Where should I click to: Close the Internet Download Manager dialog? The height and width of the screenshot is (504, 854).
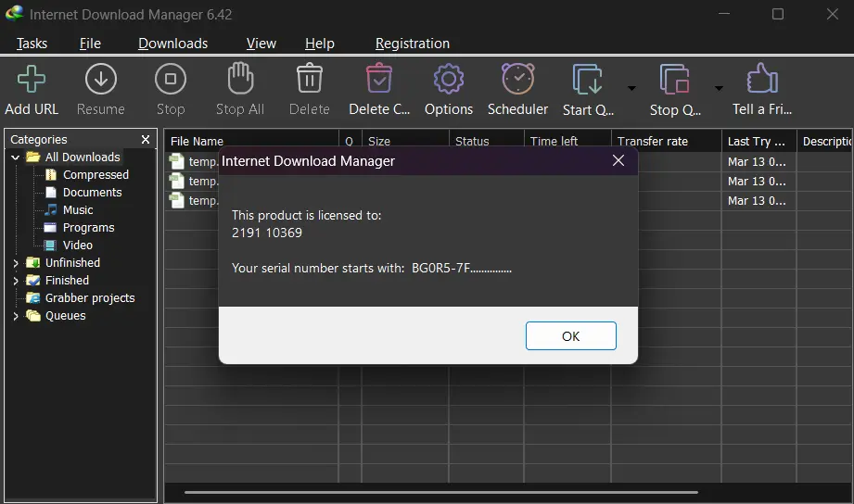click(x=618, y=160)
